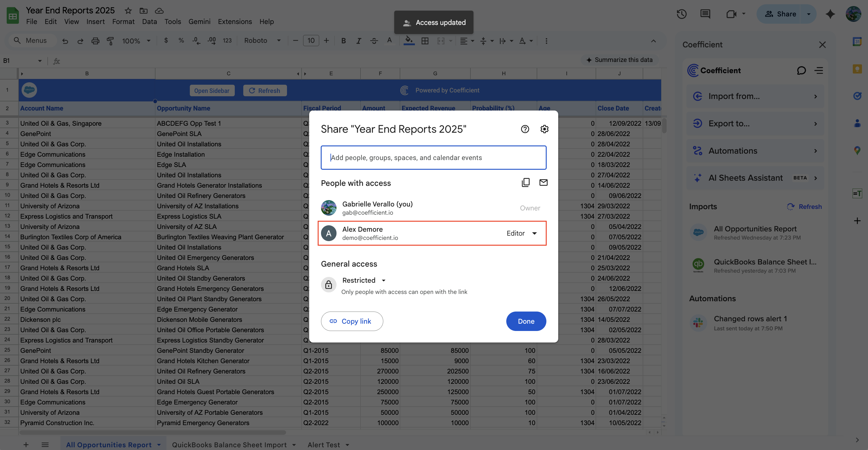Expand Import from... in Coefficient panel
The image size is (868, 450).
pos(755,96)
